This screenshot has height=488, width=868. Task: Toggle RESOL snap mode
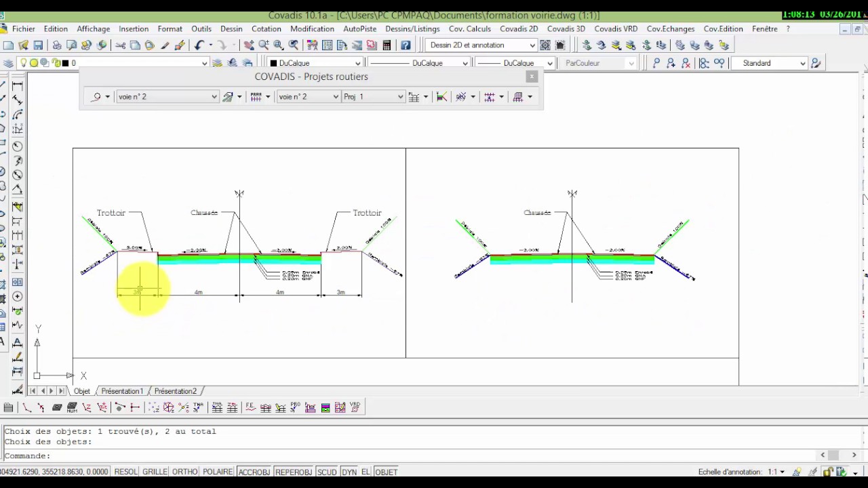point(125,472)
